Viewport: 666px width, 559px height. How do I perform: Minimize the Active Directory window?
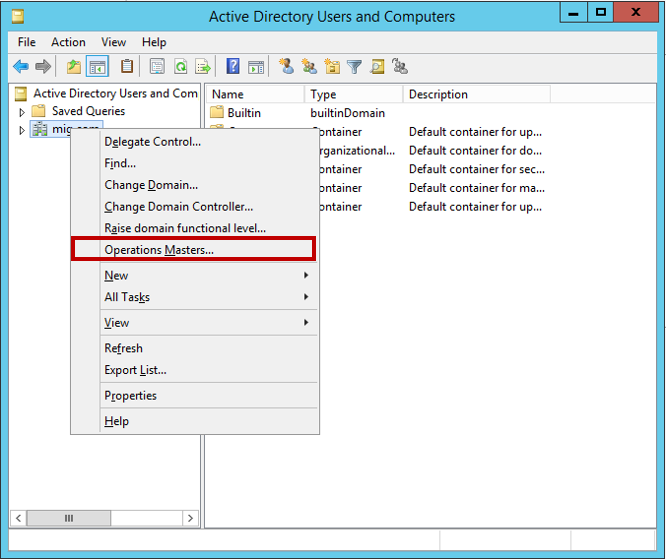click(573, 12)
